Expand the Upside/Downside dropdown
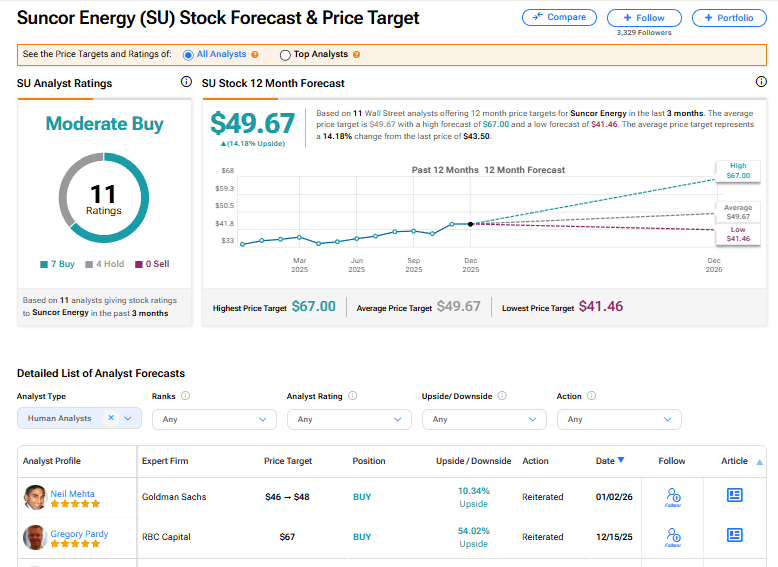This screenshot has width=778, height=567. [x=484, y=419]
